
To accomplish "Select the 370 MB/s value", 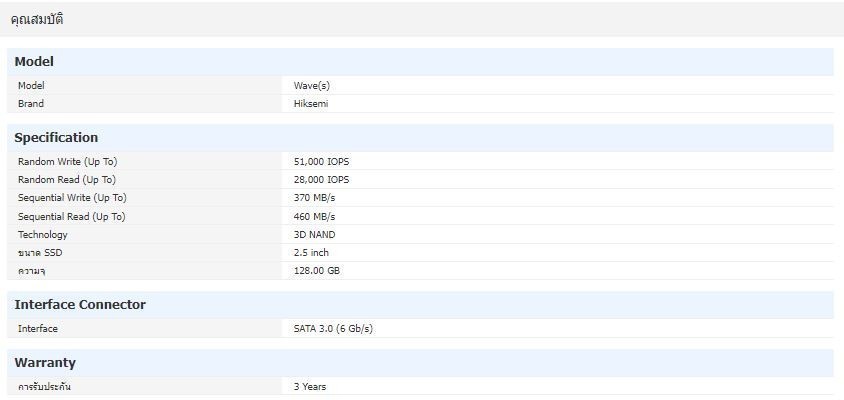I will pos(314,198).
